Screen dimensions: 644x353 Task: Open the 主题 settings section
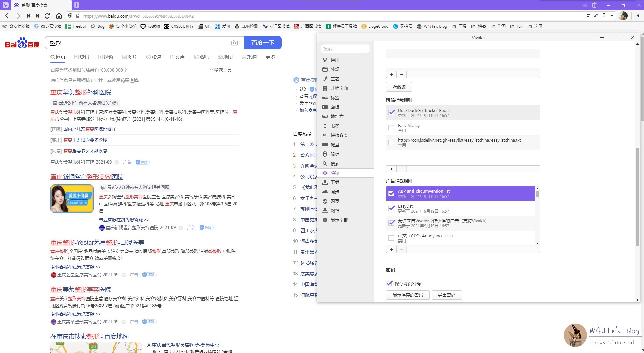(335, 78)
